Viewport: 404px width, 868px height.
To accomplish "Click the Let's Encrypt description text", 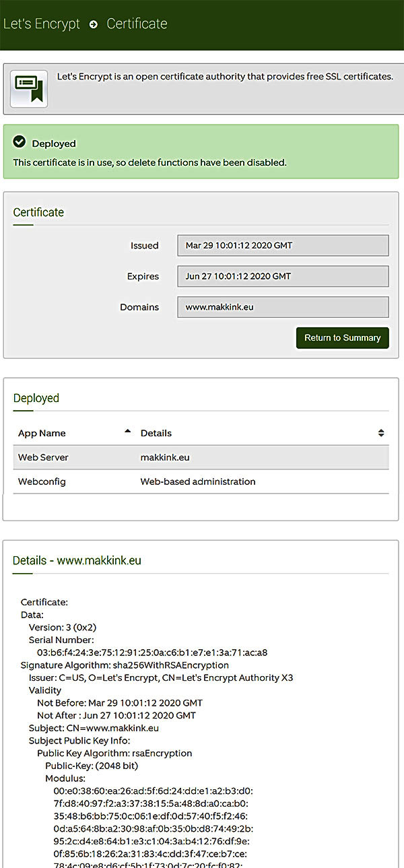I will pyautogui.click(x=225, y=77).
